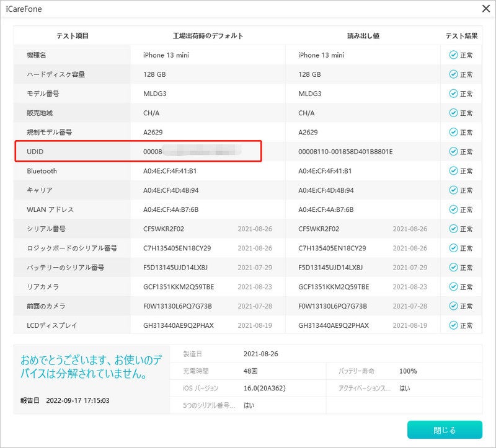The width and height of the screenshot is (496, 448).
Task: Click the 読み出し値 column header
Action: [x=363, y=36]
